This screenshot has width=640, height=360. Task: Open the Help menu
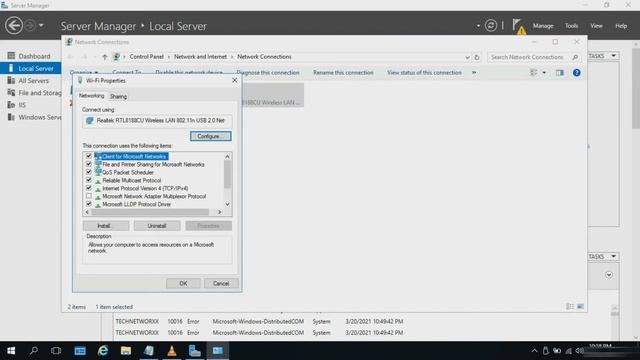pyautogui.click(x=621, y=26)
